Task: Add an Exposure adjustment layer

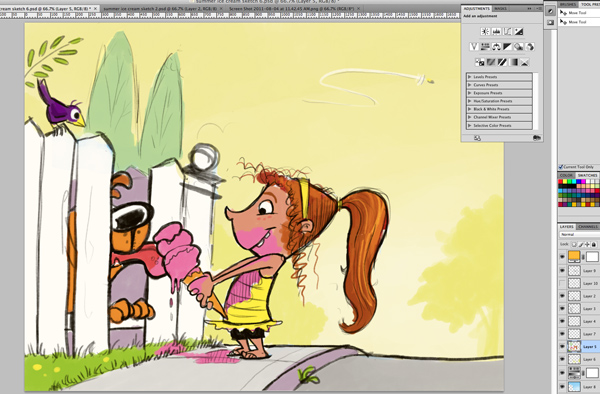Action: click(518, 32)
